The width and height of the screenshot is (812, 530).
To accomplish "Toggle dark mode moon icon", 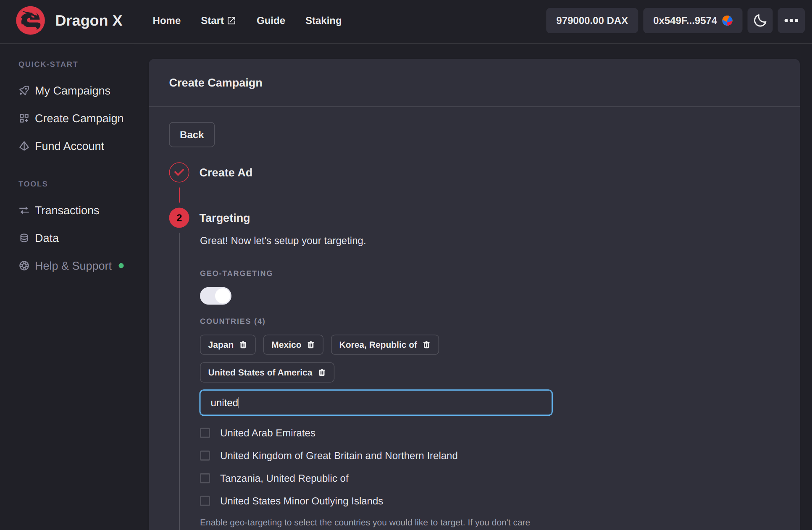I will click(x=759, y=21).
